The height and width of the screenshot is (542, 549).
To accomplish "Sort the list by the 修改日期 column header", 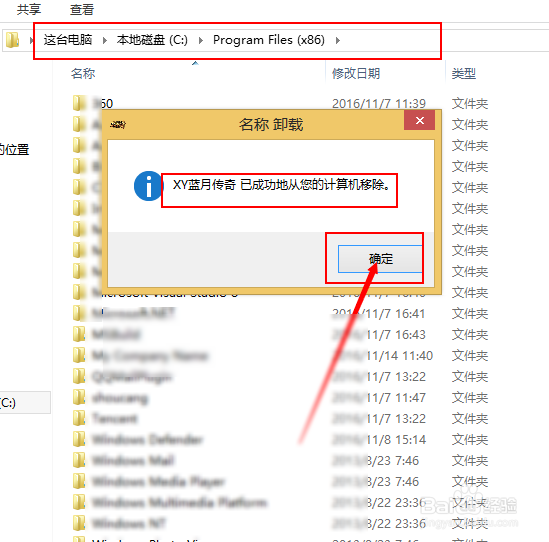I will (356, 74).
